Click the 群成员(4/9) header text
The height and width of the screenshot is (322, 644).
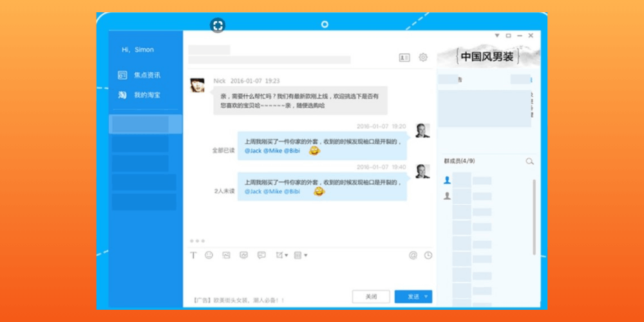(x=459, y=161)
